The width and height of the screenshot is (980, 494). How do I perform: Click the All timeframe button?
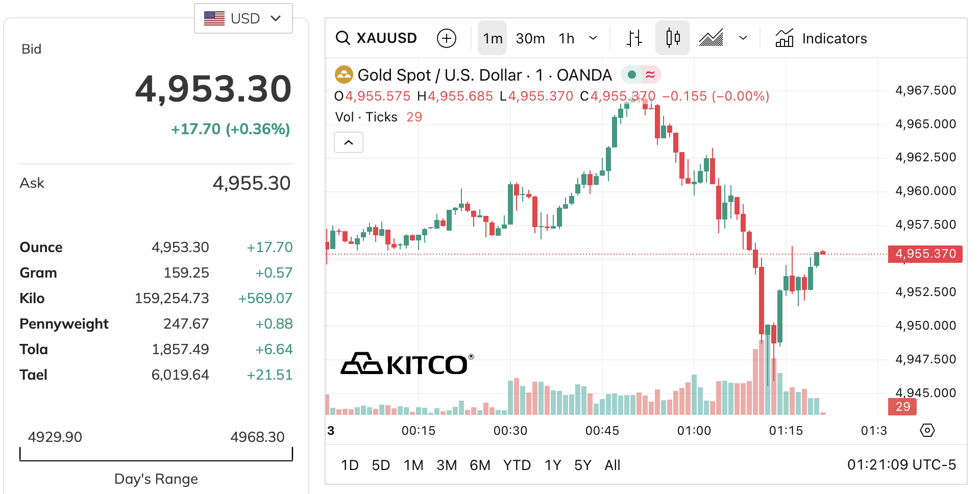[x=612, y=465]
